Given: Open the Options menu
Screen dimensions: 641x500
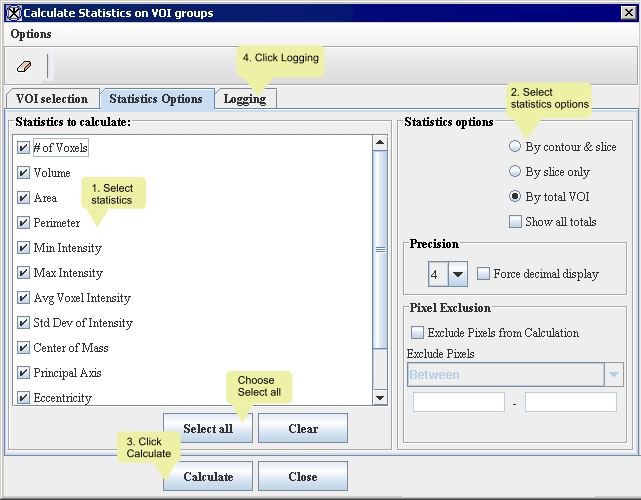Looking at the screenshot, I should (x=31, y=34).
